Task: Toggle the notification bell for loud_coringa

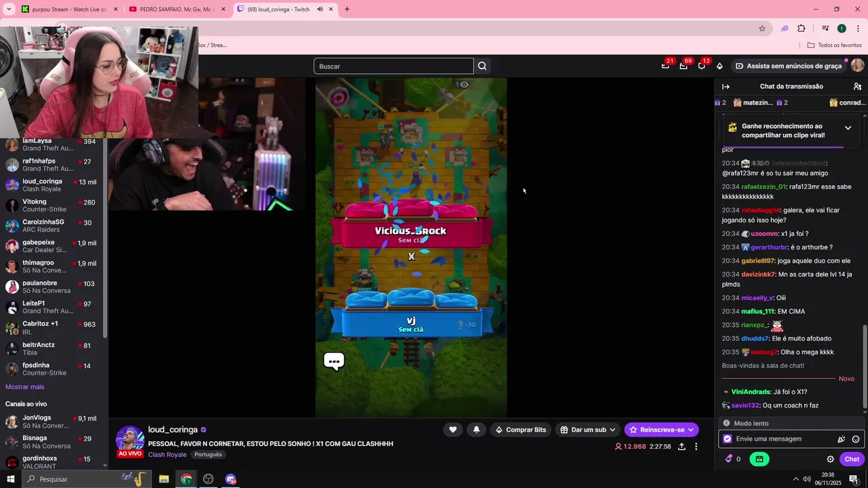Action: [x=476, y=430]
